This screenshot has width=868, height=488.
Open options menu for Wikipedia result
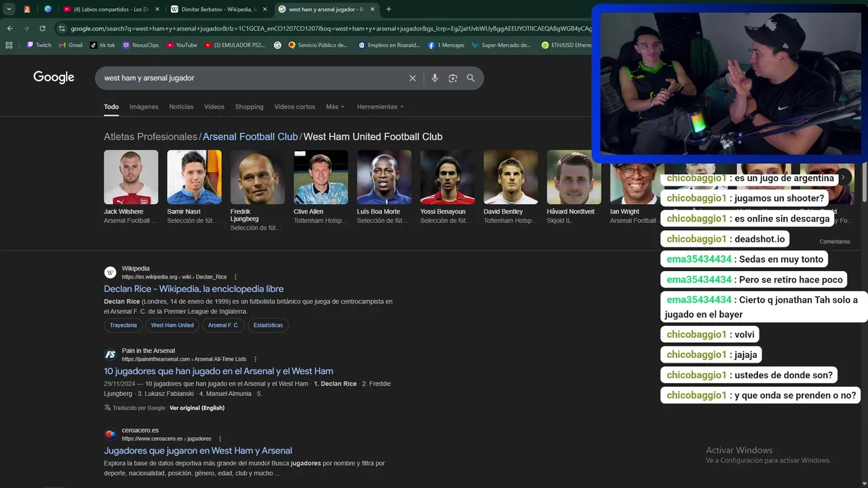click(x=235, y=277)
